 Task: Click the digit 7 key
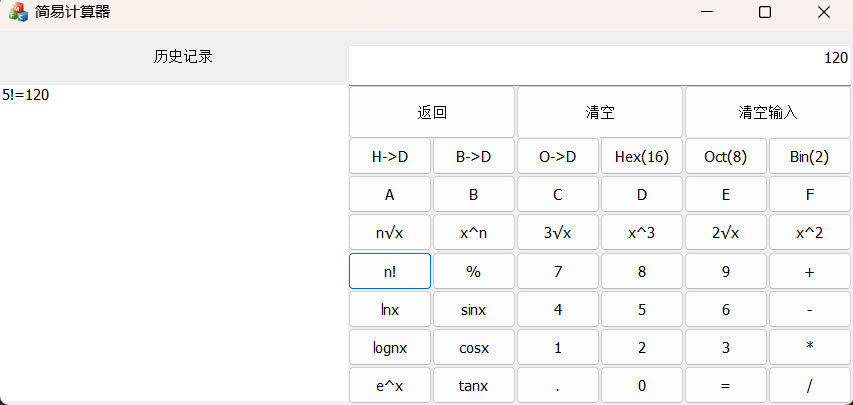click(x=558, y=271)
